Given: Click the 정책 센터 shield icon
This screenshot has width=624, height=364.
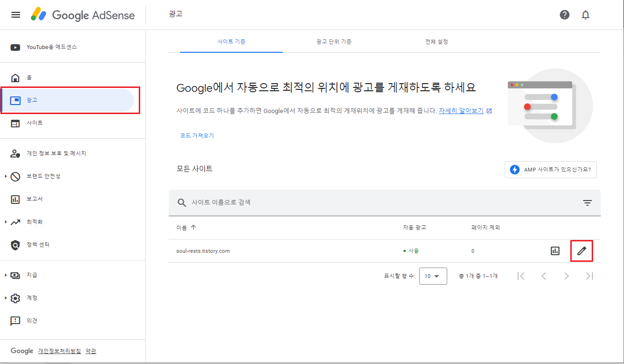Looking at the screenshot, I should coord(16,245).
